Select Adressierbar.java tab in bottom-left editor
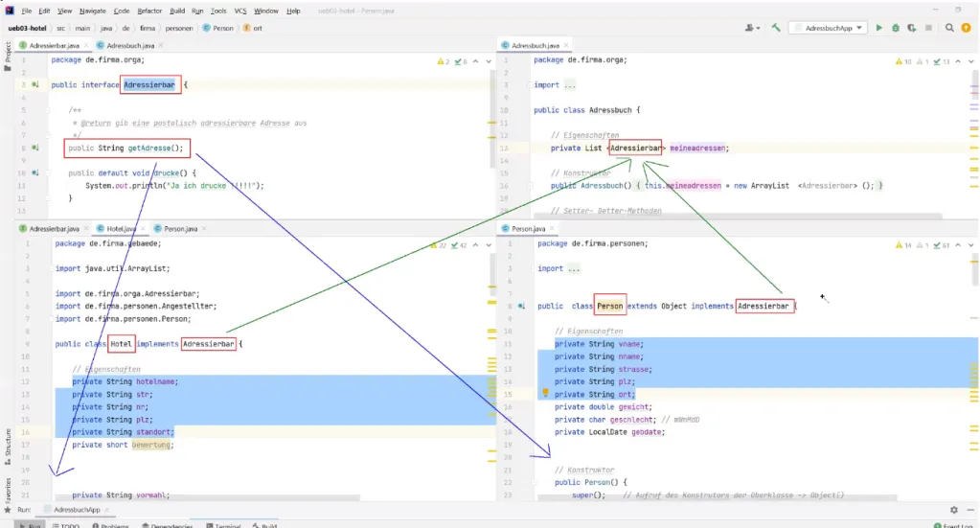This screenshot has width=980, height=528. tap(54, 229)
